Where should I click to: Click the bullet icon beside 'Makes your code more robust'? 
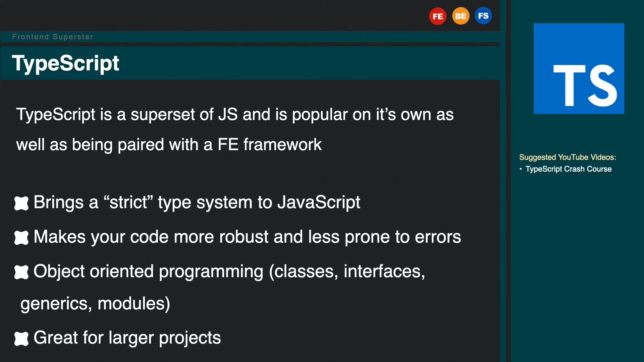(x=21, y=238)
